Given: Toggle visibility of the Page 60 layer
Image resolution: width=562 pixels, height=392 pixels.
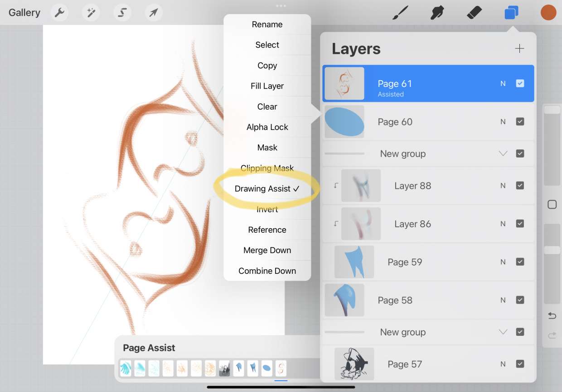Looking at the screenshot, I should coord(520,121).
